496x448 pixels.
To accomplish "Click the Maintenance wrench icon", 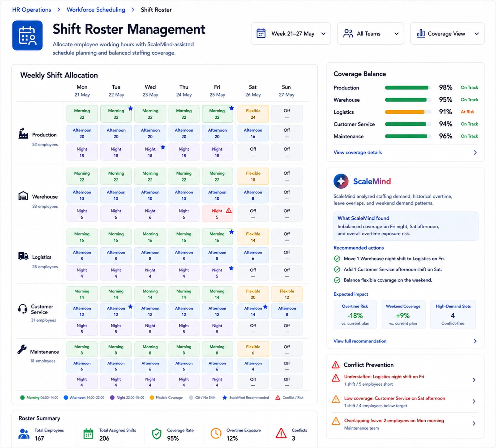I will pyautogui.click(x=22, y=349).
